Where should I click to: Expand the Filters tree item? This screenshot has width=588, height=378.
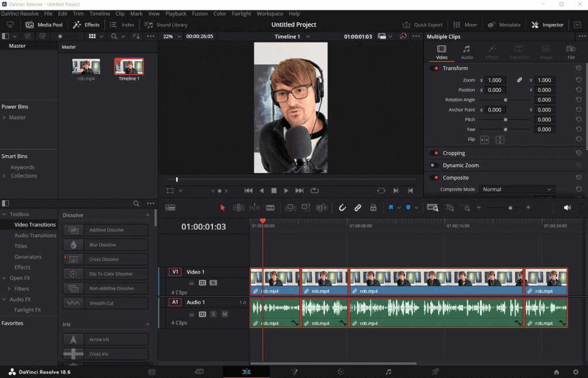click(9, 289)
